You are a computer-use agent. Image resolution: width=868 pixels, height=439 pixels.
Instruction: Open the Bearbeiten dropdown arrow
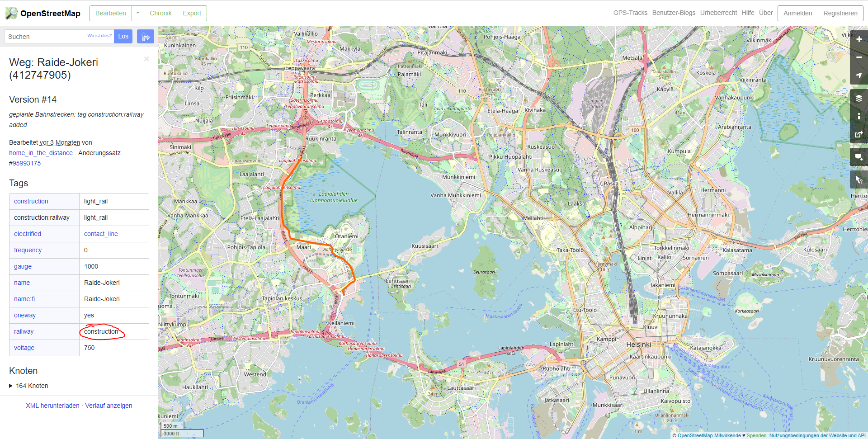click(138, 13)
